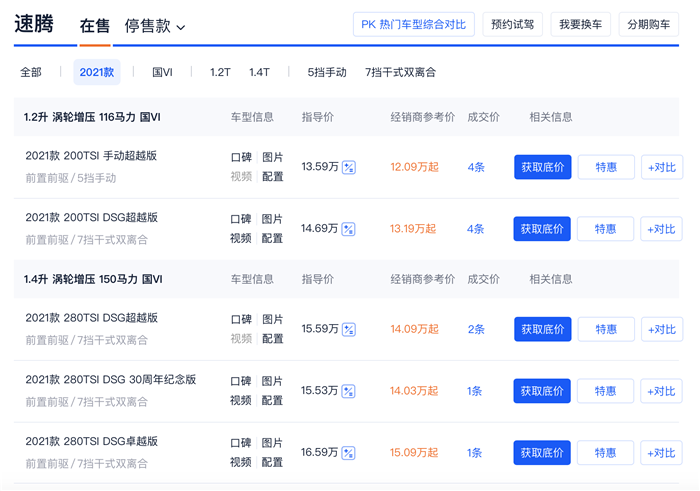
Task: Open 配置 for 280TSI DSG卓越版
Action: tap(272, 462)
